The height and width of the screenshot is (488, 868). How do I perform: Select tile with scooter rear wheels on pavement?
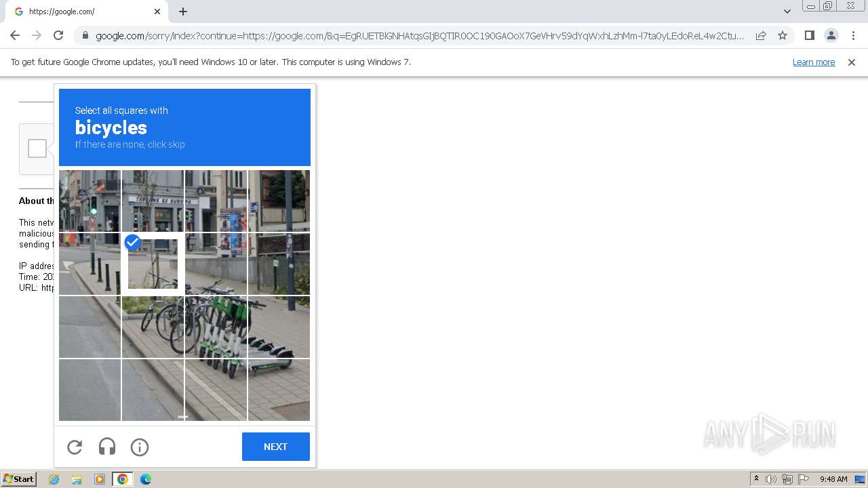(x=279, y=327)
